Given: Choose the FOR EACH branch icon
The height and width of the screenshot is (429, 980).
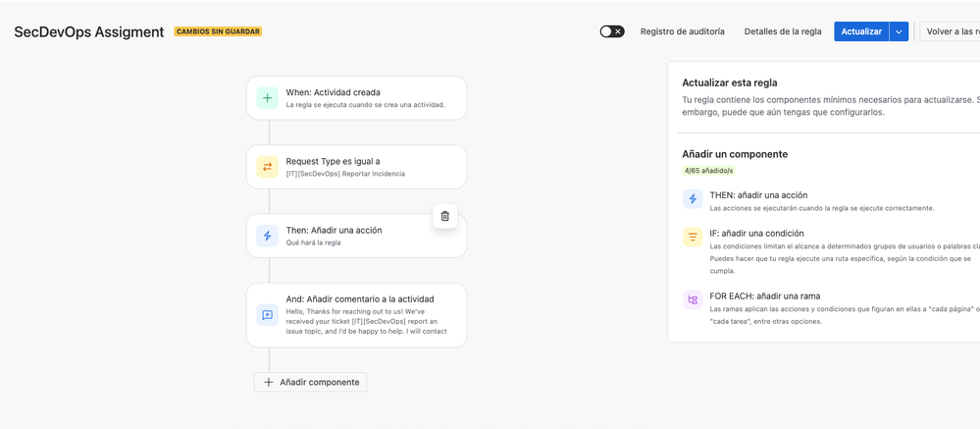Looking at the screenshot, I should [693, 300].
